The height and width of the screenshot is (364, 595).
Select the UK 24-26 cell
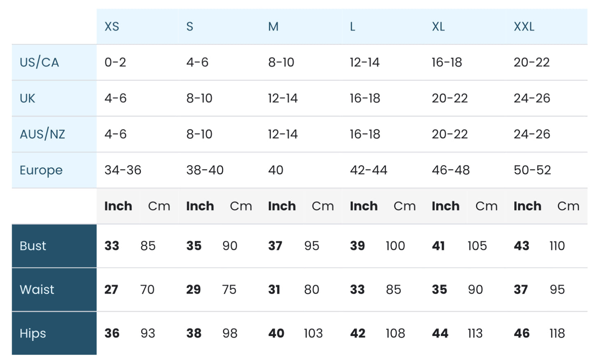click(x=532, y=98)
